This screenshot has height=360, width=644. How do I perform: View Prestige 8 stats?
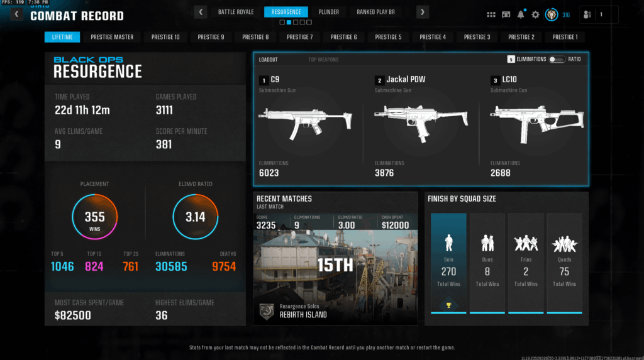point(255,37)
